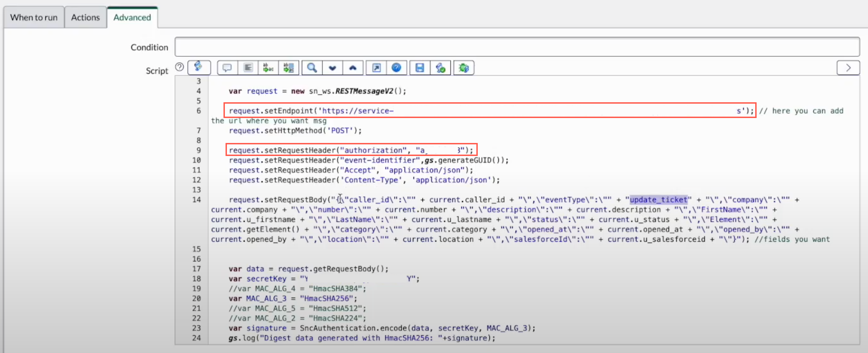Expand the right sidebar arrow button
868x353 pixels.
click(x=849, y=68)
